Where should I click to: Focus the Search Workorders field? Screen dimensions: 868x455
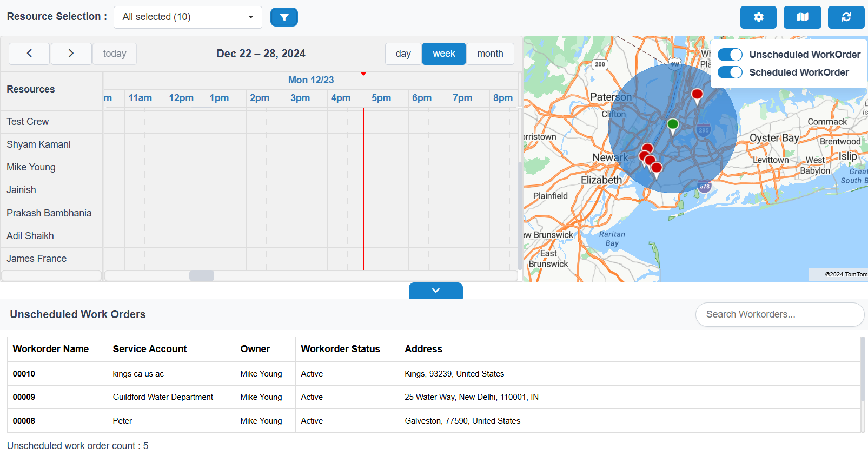click(780, 314)
